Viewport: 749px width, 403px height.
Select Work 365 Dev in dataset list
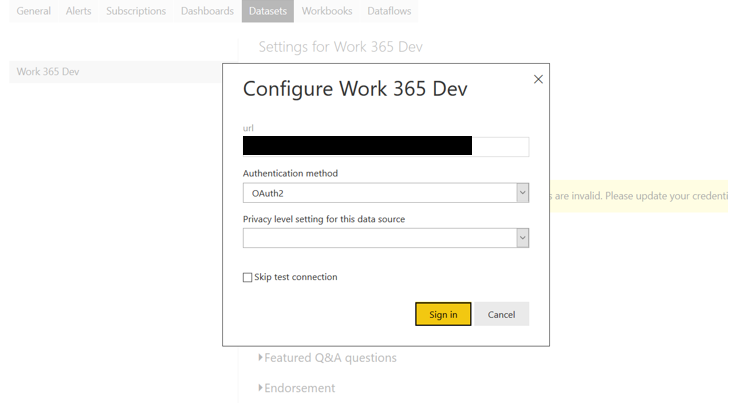tap(115, 72)
